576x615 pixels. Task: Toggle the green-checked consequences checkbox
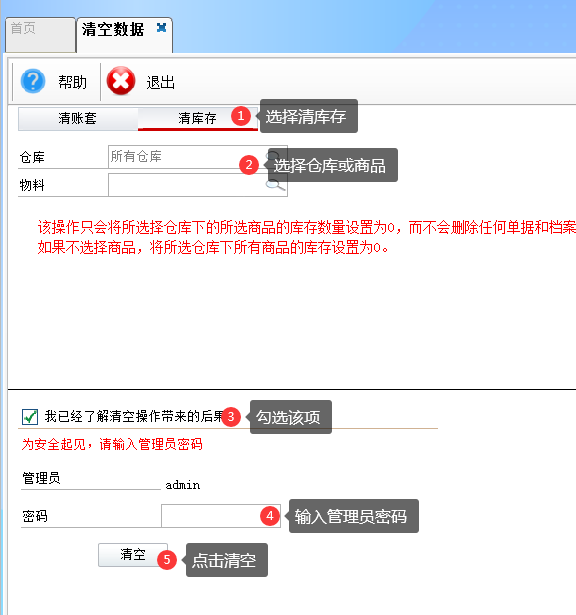tap(30, 417)
